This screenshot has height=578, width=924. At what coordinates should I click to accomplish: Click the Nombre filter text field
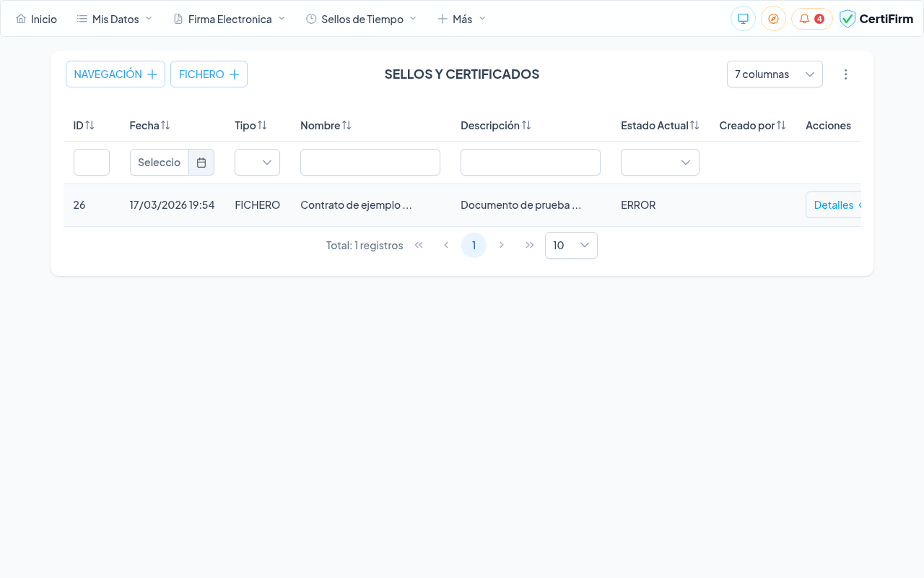(370, 163)
